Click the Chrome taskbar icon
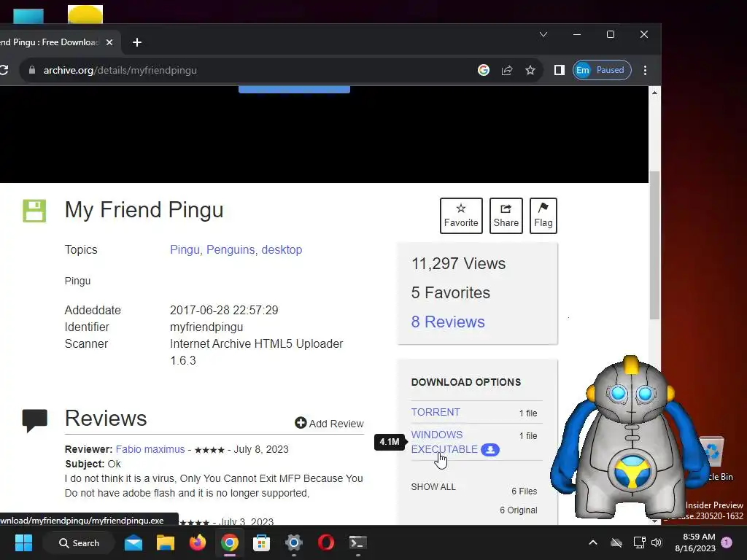 [229, 542]
